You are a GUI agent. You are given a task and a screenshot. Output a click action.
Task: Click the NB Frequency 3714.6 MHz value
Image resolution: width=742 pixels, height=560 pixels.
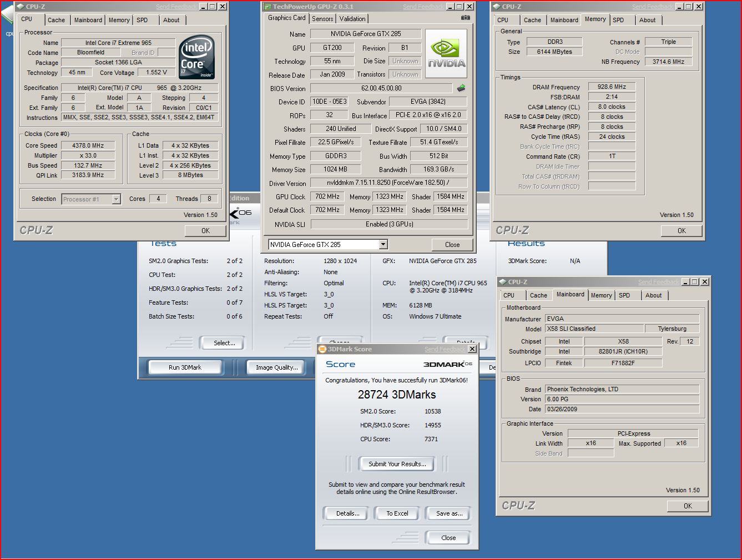pyautogui.click(x=668, y=62)
